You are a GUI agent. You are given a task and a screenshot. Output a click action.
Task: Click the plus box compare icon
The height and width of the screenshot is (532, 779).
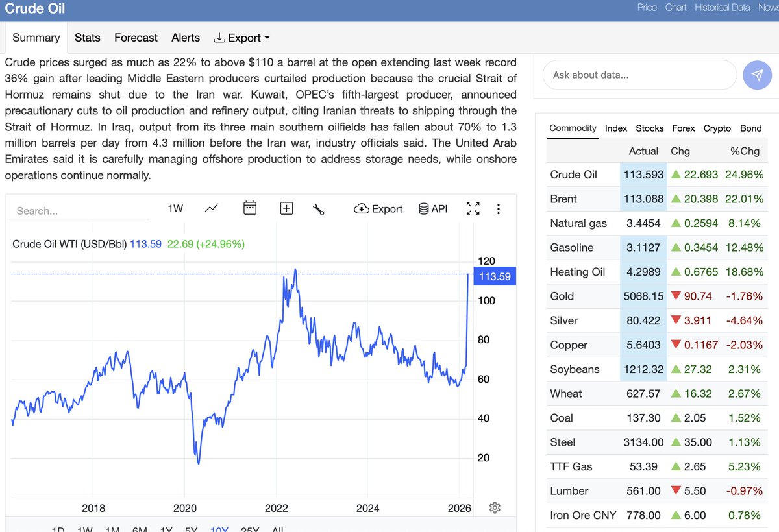coord(287,208)
